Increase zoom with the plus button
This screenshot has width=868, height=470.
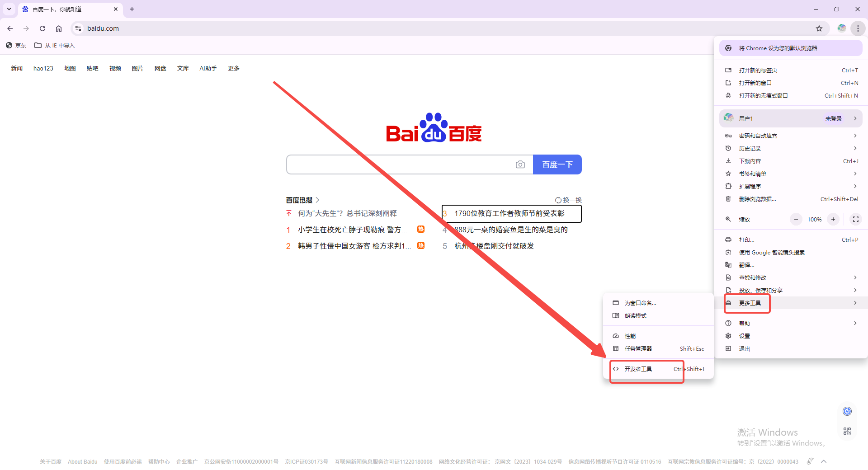point(833,219)
